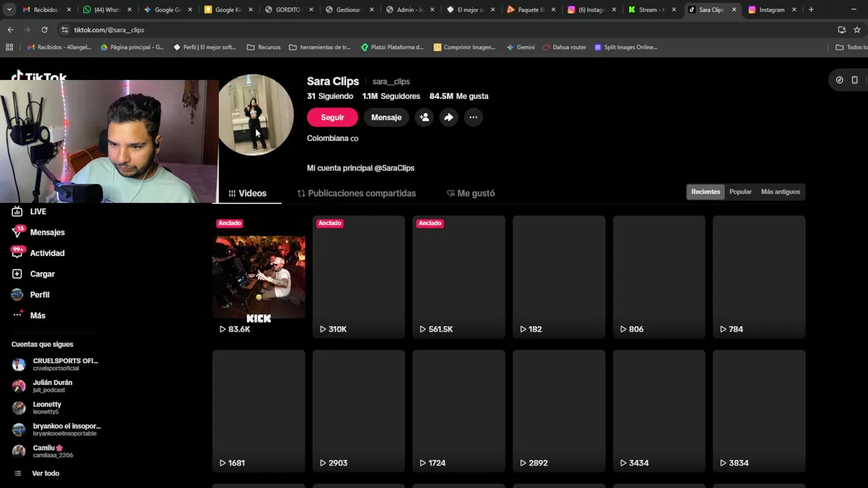The width and height of the screenshot is (868, 488).
Task: Open the Recibidos - 40angel bookmark
Action: coord(60,47)
